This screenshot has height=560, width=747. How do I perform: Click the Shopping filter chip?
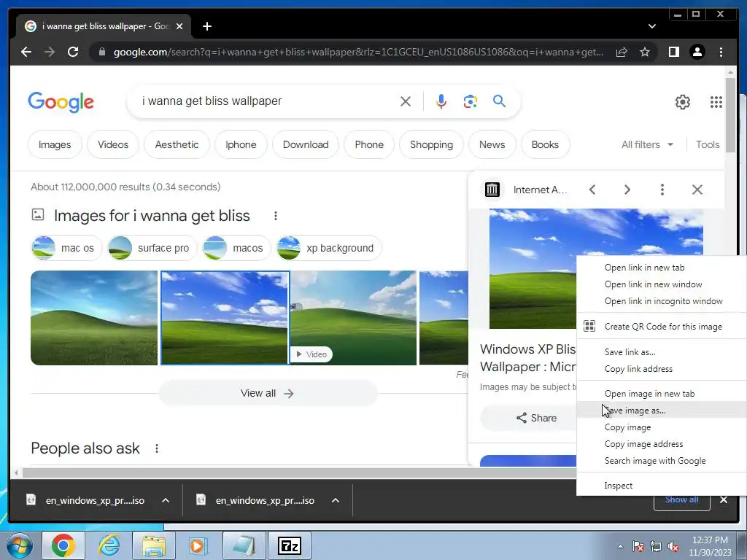tap(431, 144)
